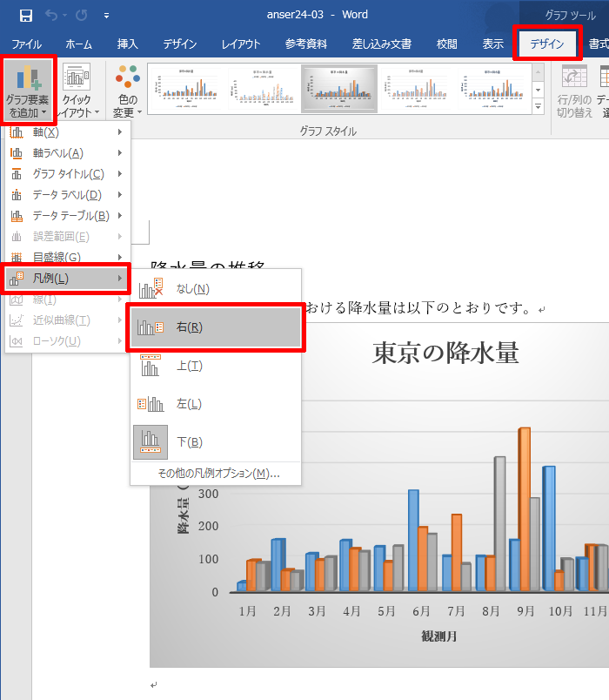Select the axis title 観測月
This screenshot has width=609, height=700.
pyautogui.click(x=439, y=636)
